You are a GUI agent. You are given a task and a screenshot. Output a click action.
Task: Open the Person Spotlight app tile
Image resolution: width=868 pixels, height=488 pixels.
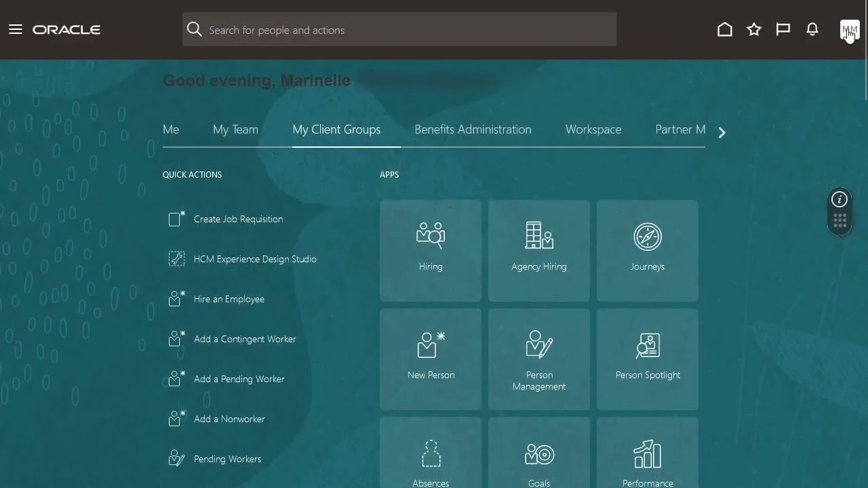click(648, 359)
